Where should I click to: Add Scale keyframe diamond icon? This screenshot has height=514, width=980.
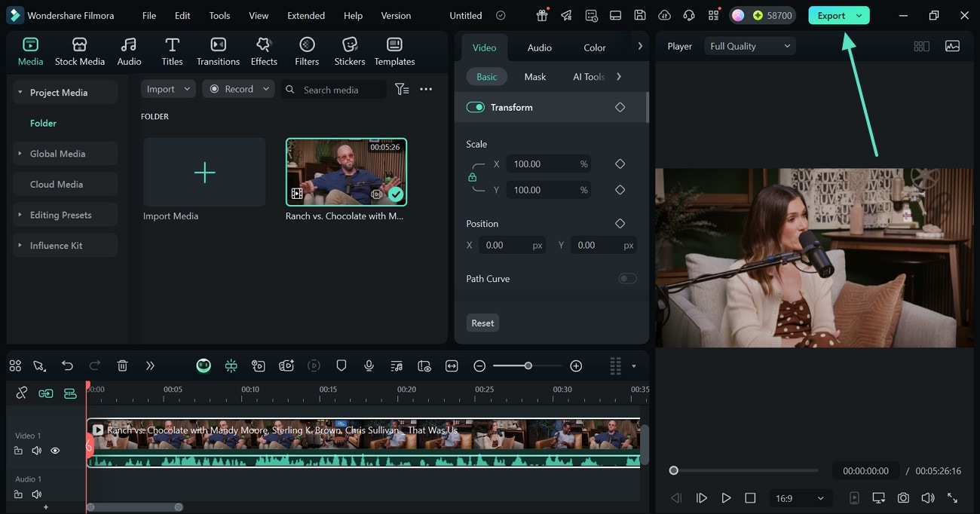(620, 164)
